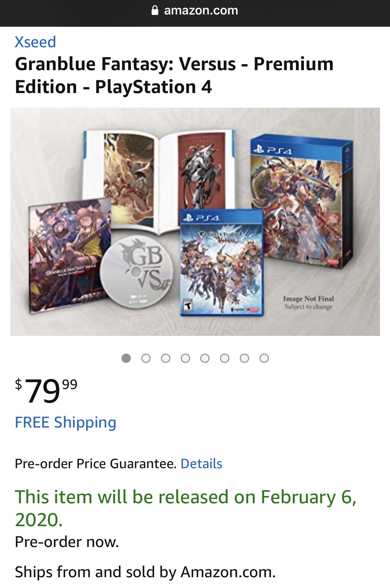
Task: Open the FREE Shipping link
Action: point(66,423)
